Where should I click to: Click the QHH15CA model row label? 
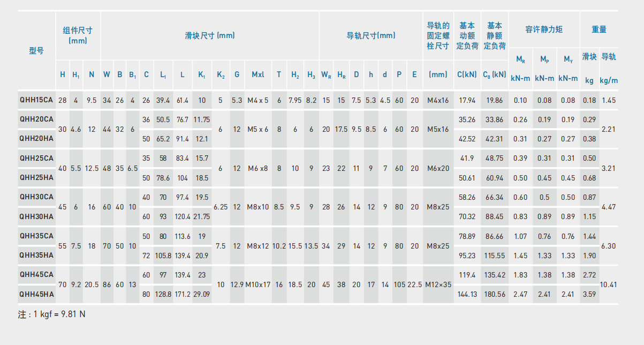(x=36, y=100)
